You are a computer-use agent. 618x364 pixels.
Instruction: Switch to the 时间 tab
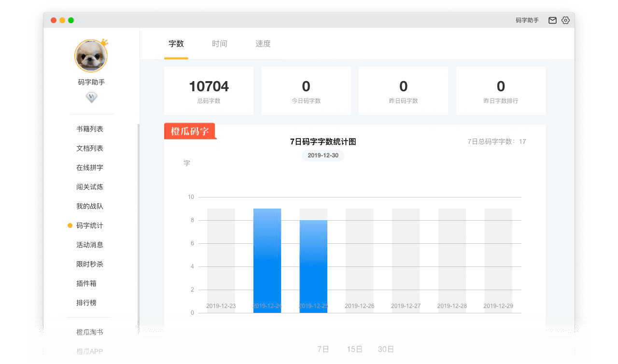[220, 43]
